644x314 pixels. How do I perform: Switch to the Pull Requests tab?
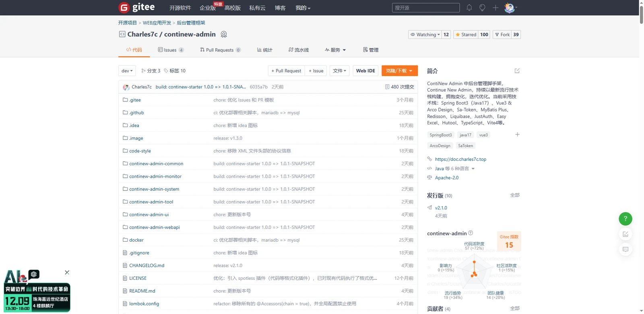point(221,50)
